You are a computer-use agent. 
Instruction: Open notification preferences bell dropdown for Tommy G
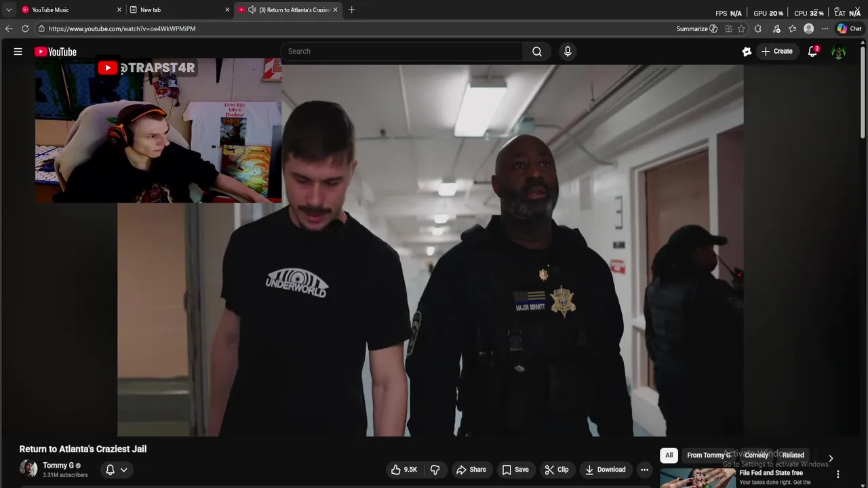coord(117,470)
